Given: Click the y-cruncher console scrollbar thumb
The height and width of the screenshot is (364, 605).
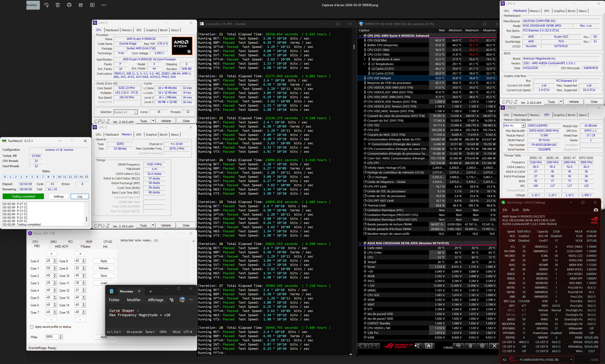Looking at the screenshot, I should (x=354, y=46).
